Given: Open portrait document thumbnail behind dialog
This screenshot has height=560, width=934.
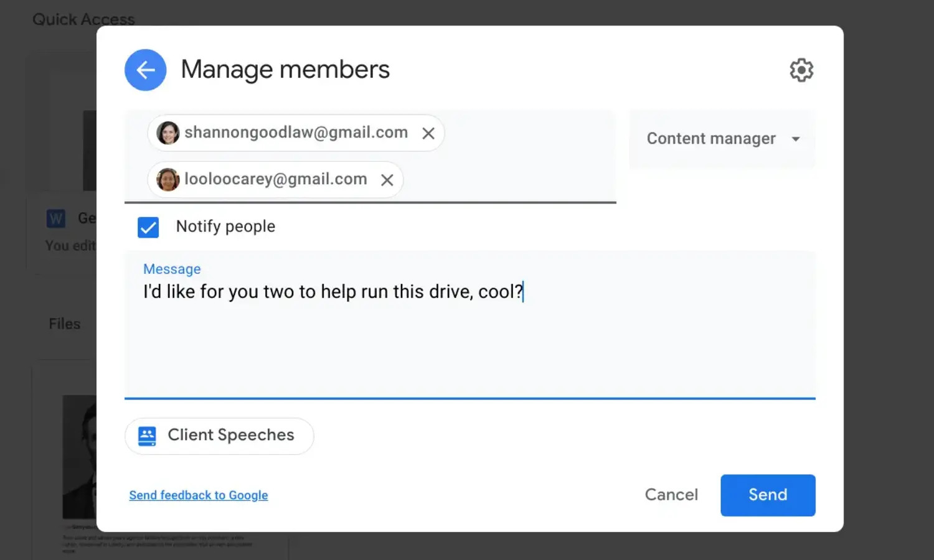Looking at the screenshot, I should [x=80, y=457].
